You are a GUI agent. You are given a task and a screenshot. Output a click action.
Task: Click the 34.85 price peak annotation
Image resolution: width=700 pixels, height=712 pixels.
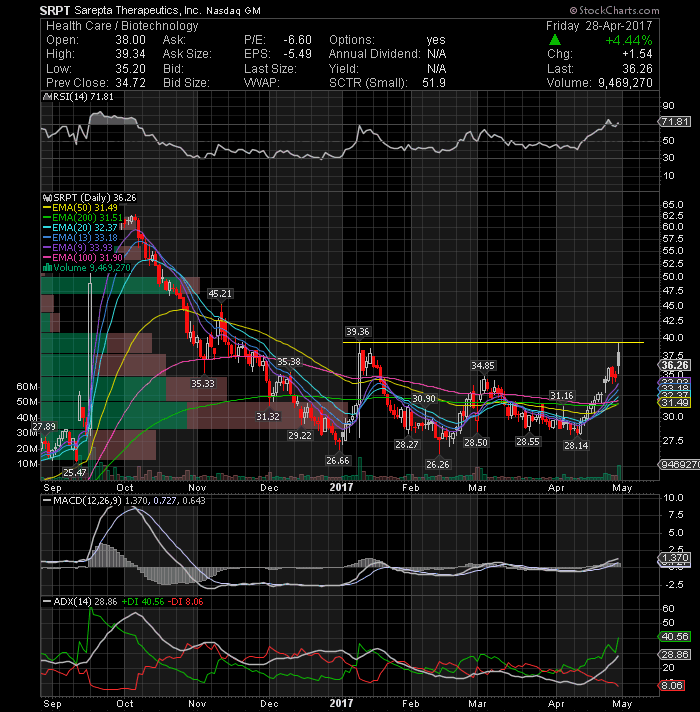point(483,365)
